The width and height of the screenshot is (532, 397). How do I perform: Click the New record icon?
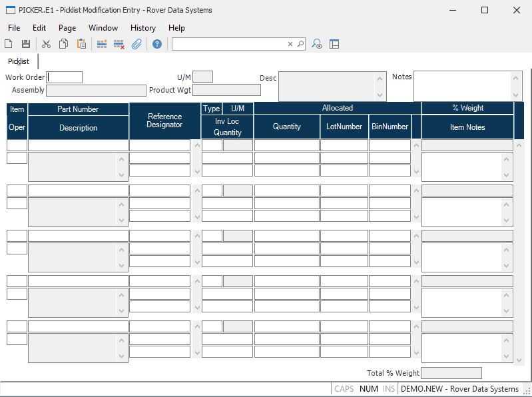(9, 44)
